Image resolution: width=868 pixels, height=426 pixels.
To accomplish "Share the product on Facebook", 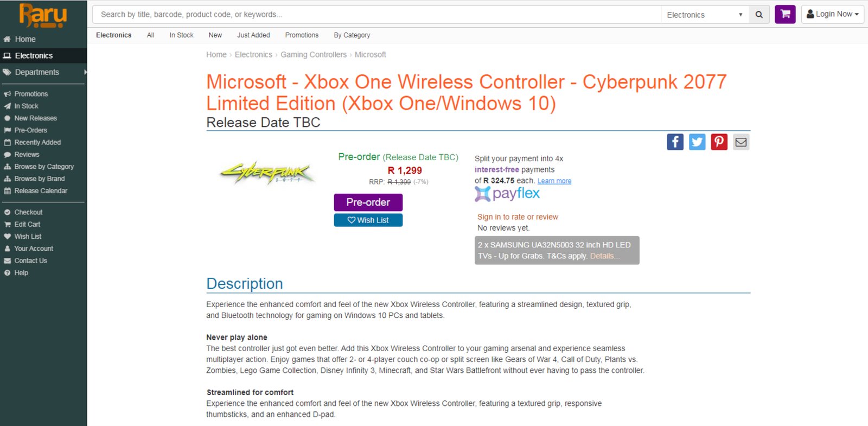I will (675, 142).
